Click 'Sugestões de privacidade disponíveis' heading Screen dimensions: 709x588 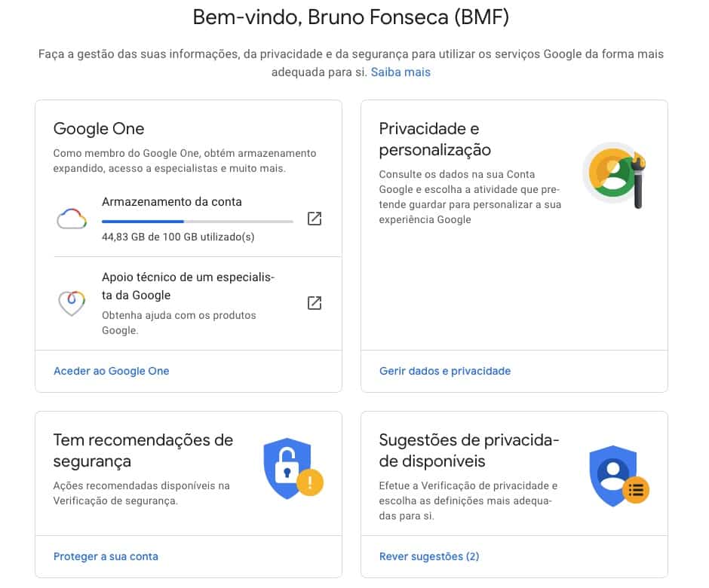click(469, 450)
